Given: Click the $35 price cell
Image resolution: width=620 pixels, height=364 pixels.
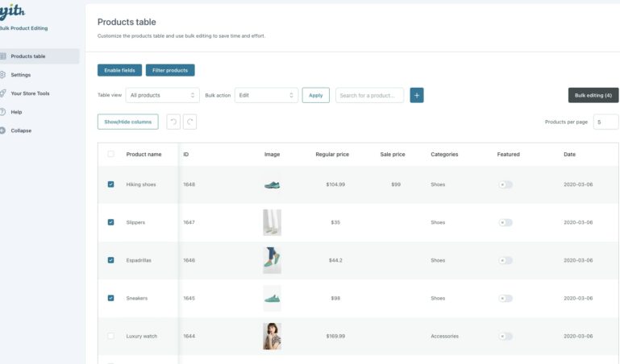Looking at the screenshot, I should (335, 222).
